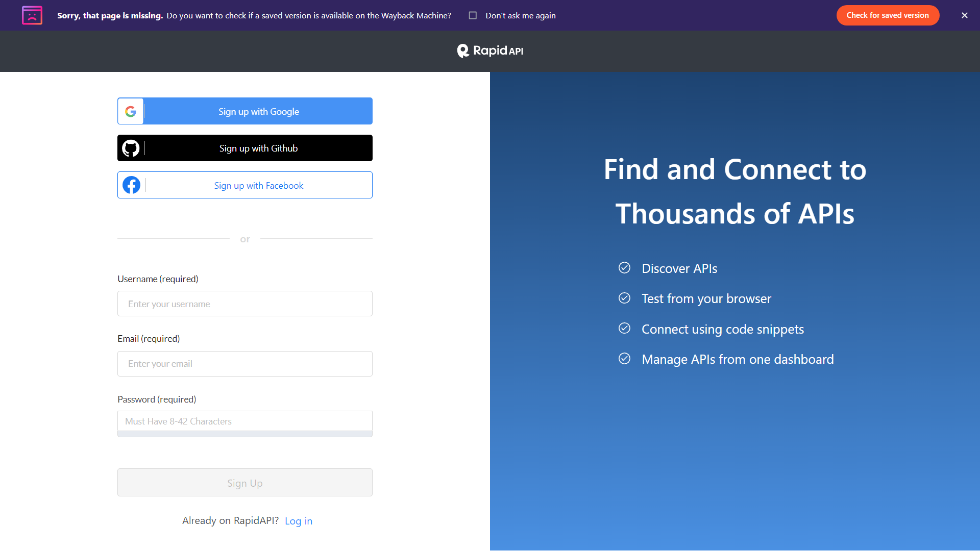Click checkmark icon beside Discover APIs
980x551 pixels.
(x=624, y=268)
